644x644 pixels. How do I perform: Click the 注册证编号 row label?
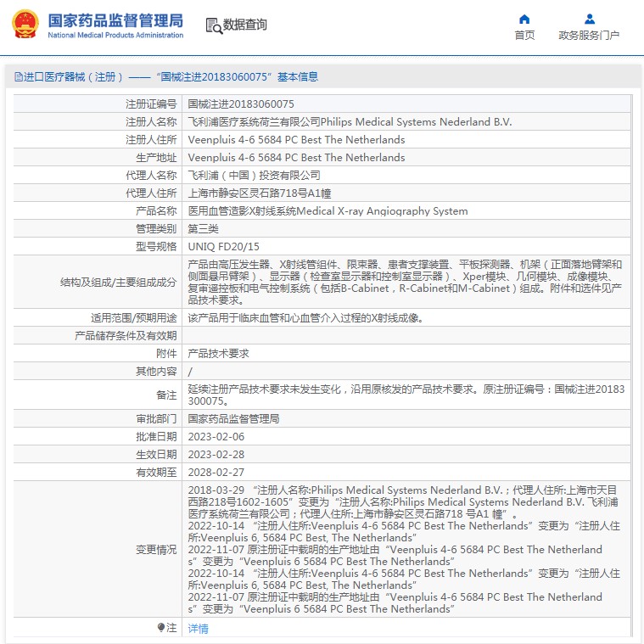[151, 104]
